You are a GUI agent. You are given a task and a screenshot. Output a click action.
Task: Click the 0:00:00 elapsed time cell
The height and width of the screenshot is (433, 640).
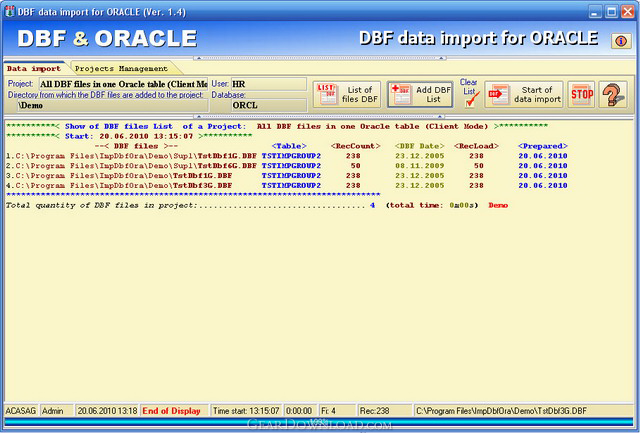coord(300,411)
